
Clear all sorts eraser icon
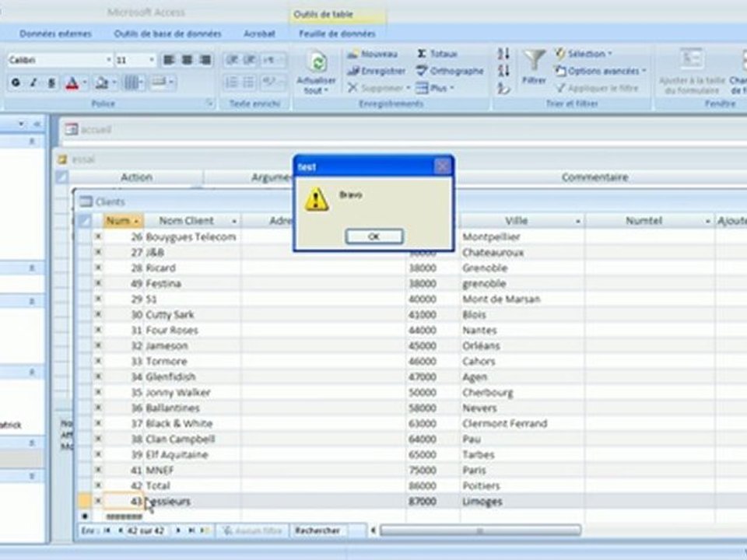[503, 88]
